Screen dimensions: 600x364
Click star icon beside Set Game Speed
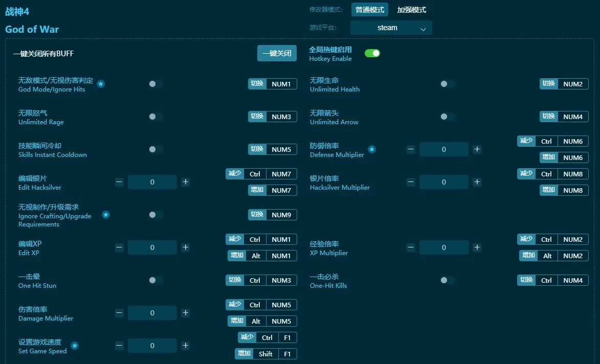[x=75, y=346]
